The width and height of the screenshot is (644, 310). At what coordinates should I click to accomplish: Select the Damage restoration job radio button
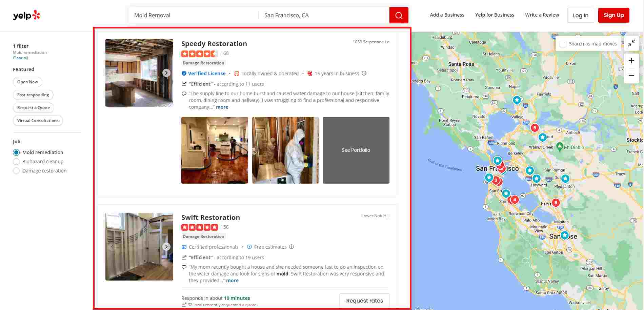(16, 171)
